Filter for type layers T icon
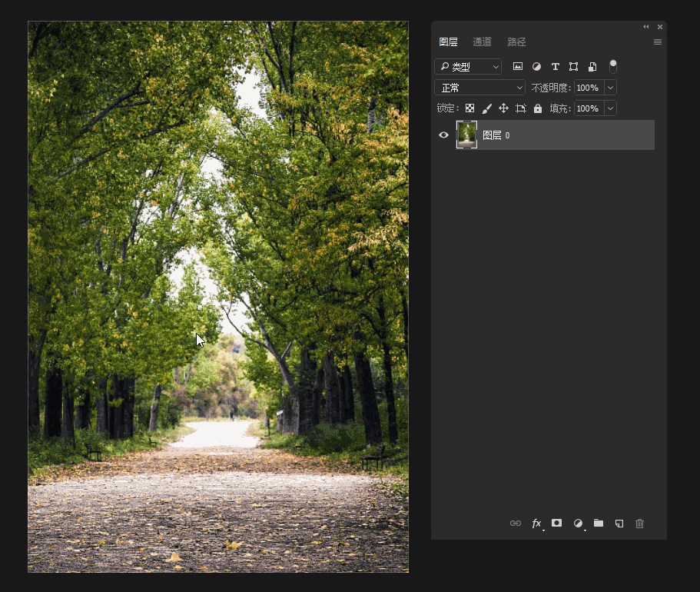 click(556, 67)
